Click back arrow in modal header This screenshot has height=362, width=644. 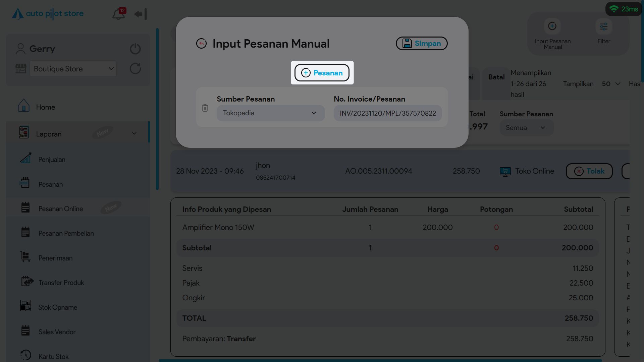pos(201,44)
